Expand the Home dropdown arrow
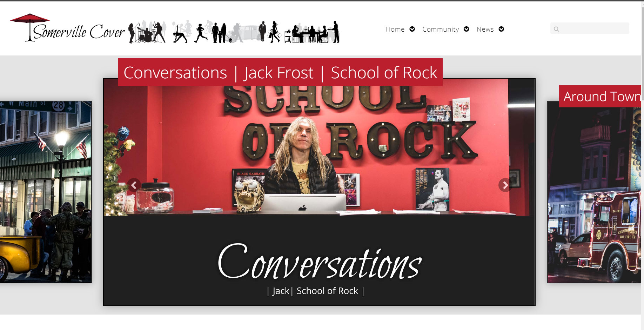This screenshot has height=330, width=644. point(412,29)
